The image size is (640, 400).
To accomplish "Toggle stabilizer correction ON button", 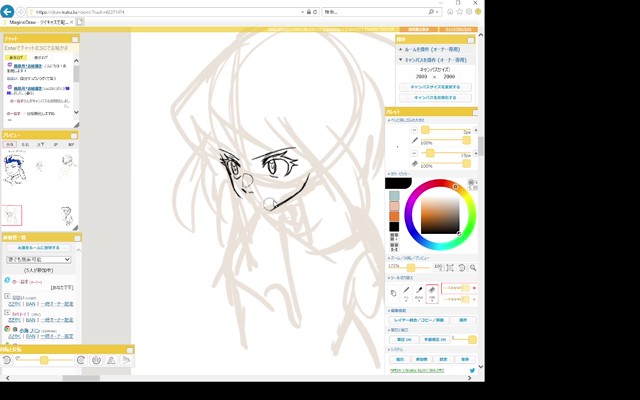I will coord(435,340).
